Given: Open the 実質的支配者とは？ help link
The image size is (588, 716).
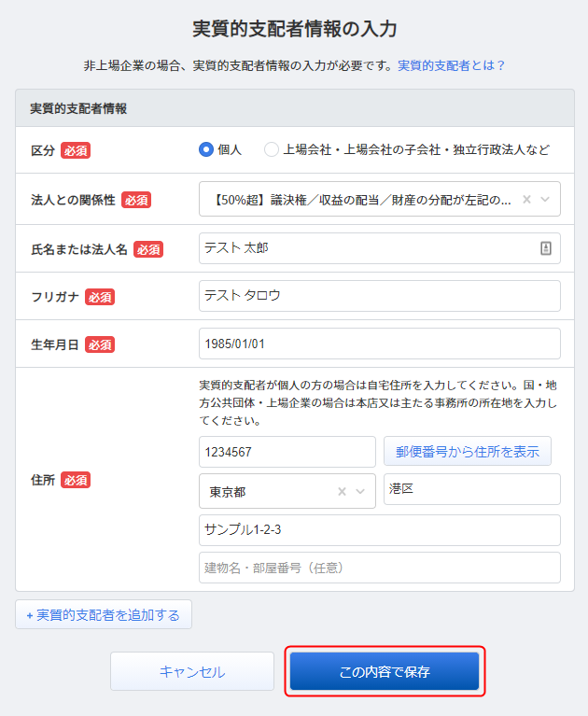Looking at the screenshot, I should pyautogui.click(x=451, y=65).
